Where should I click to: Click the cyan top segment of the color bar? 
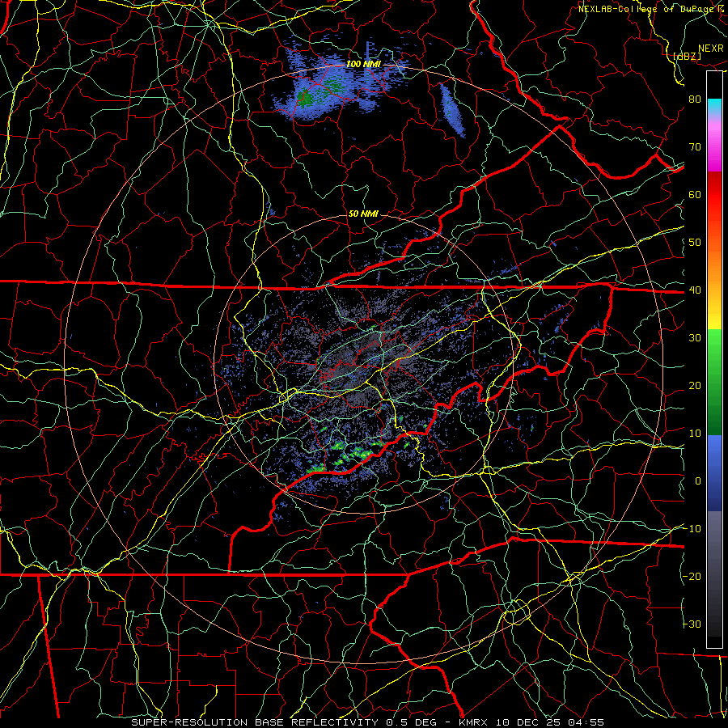[714, 106]
